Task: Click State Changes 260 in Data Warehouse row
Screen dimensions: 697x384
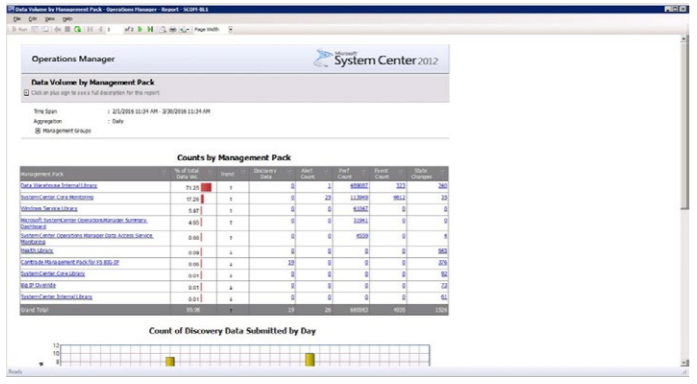Action: tap(443, 186)
